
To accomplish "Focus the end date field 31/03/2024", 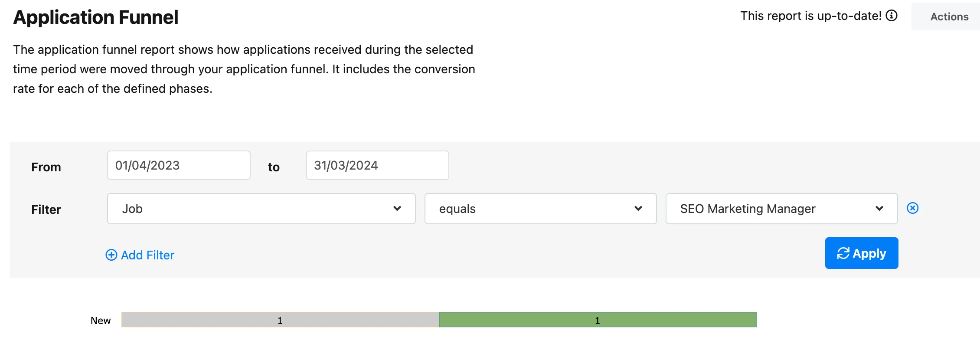I will 378,165.
